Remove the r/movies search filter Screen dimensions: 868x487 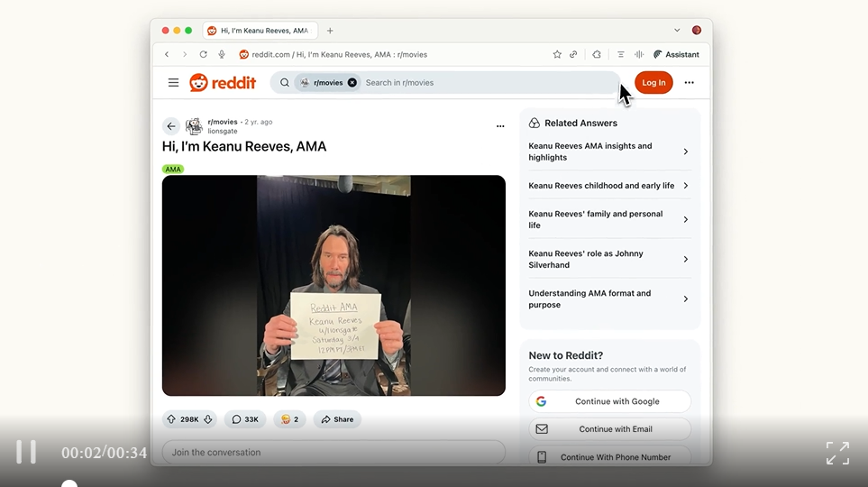click(x=352, y=83)
